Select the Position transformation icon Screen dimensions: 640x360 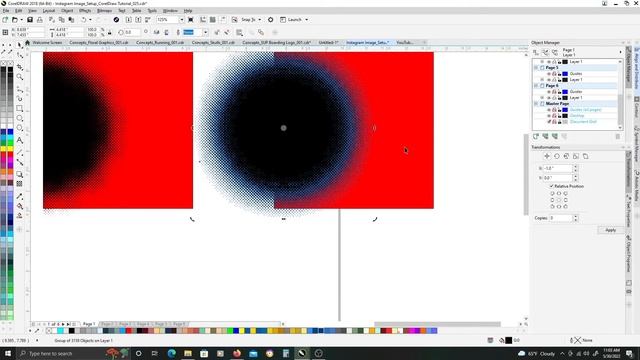click(547, 156)
